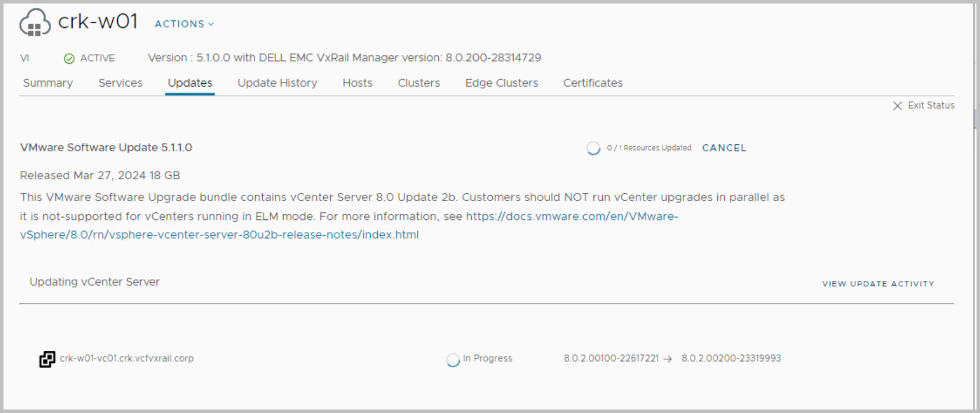This screenshot has width=980, height=413.
Task: Click the Exit Status X icon
Action: click(x=897, y=106)
